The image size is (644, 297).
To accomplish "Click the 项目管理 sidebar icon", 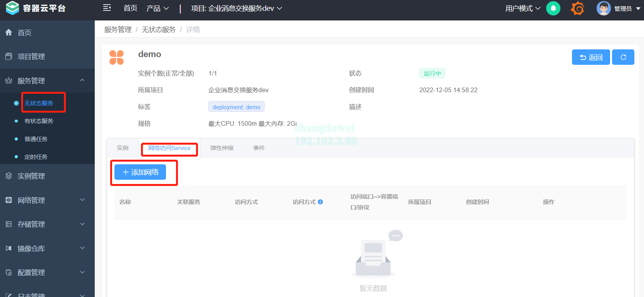I will tap(8, 56).
